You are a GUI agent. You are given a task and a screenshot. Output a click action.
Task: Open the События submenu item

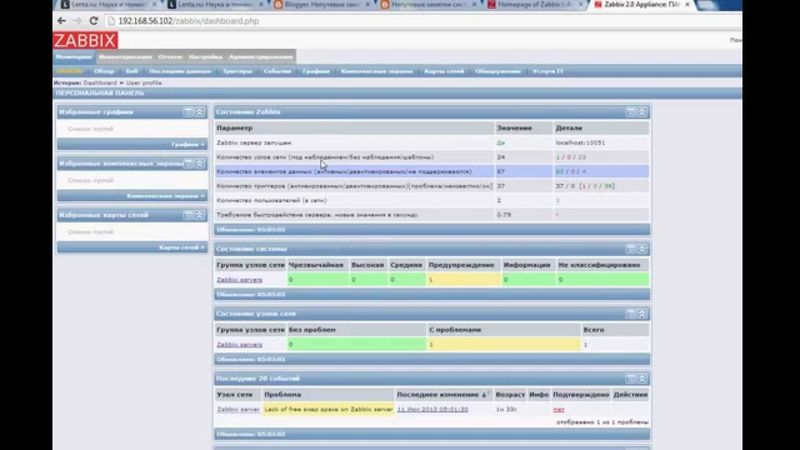coord(277,71)
